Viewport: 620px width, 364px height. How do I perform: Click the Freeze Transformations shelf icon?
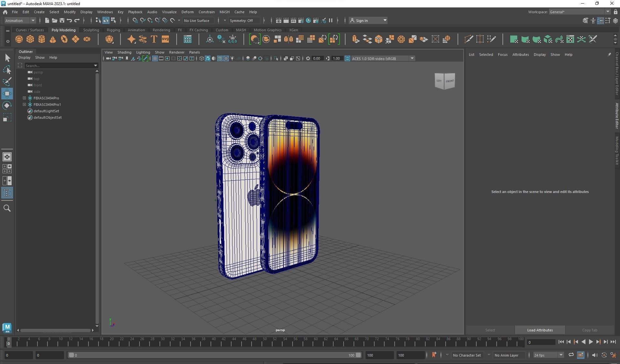point(232,39)
